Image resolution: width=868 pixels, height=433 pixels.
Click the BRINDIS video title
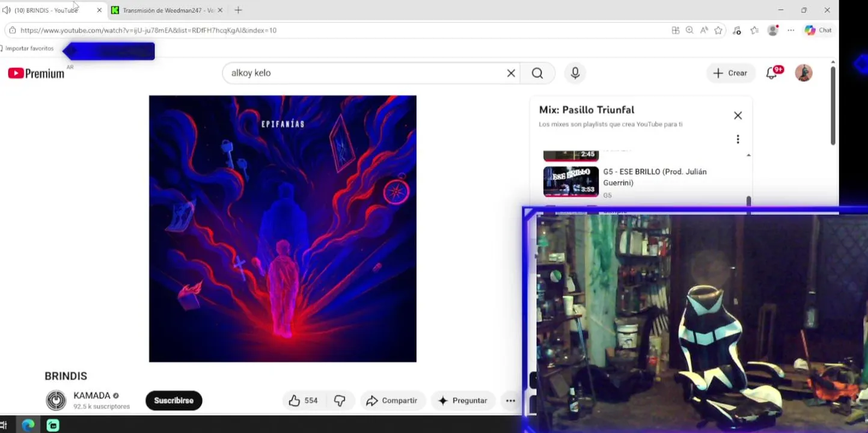pyautogui.click(x=66, y=376)
